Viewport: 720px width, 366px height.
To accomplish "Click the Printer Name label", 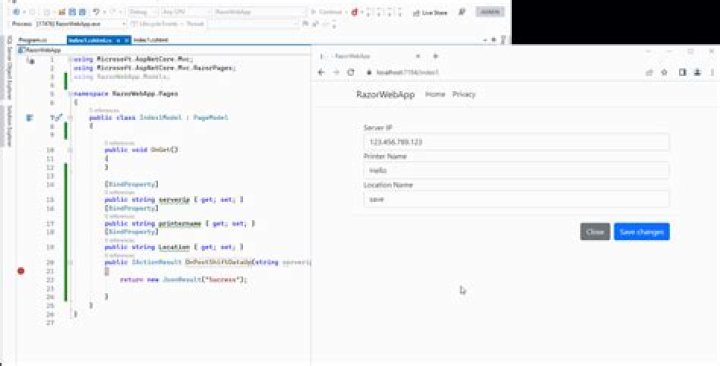I will tap(385, 157).
